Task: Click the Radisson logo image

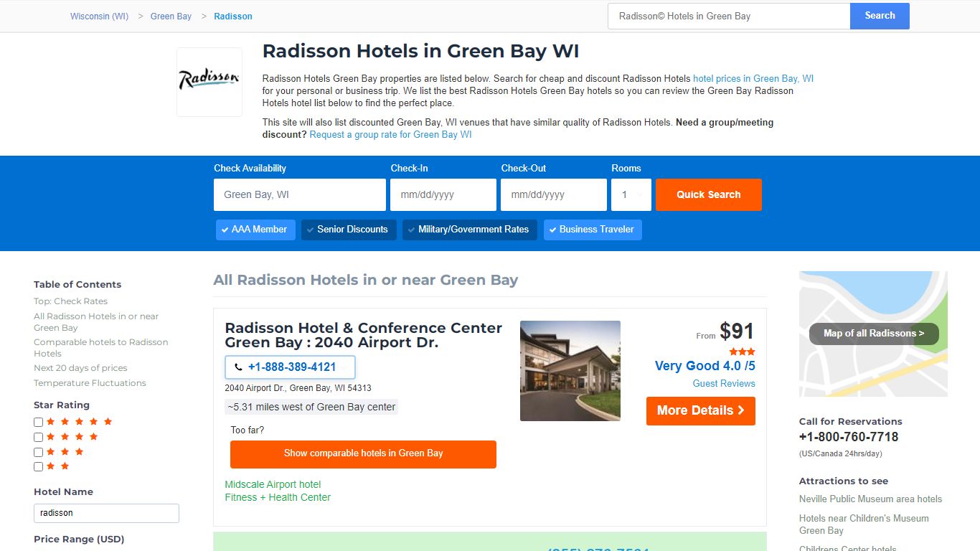Action: tap(209, 82)
